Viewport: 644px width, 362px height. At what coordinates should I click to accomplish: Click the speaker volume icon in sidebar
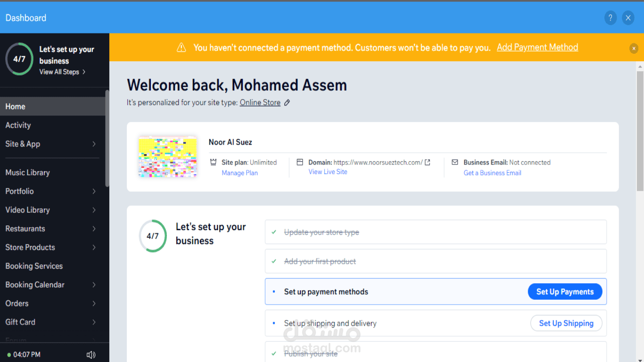[x=91, y=354]
